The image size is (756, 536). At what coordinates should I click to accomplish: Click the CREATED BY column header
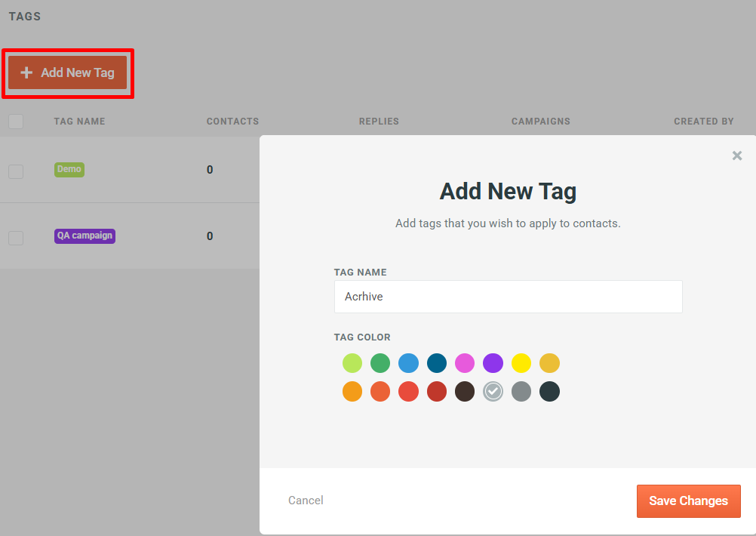pos(703,121)
